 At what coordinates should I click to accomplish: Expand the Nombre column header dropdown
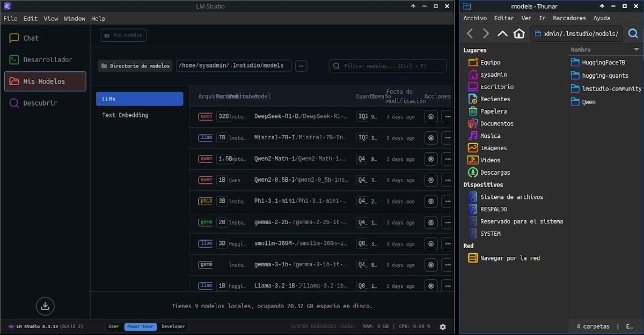click(636, 49)
